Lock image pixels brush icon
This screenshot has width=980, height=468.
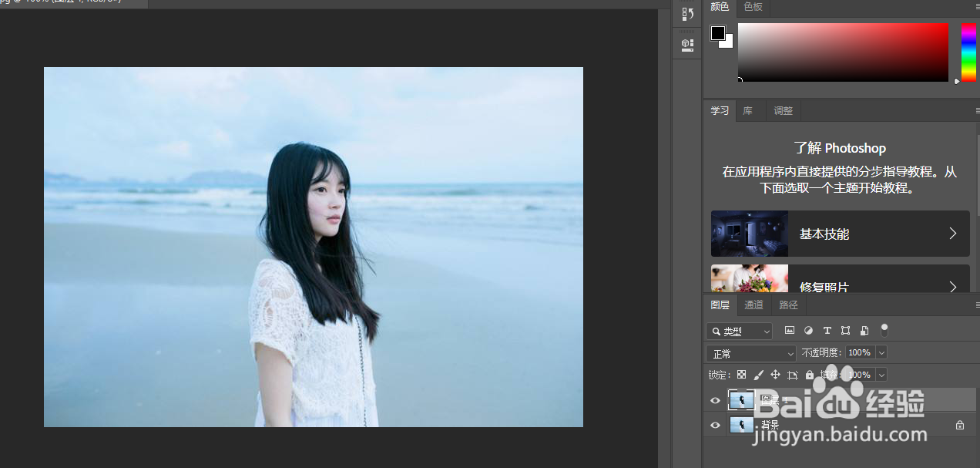point(758,375)
